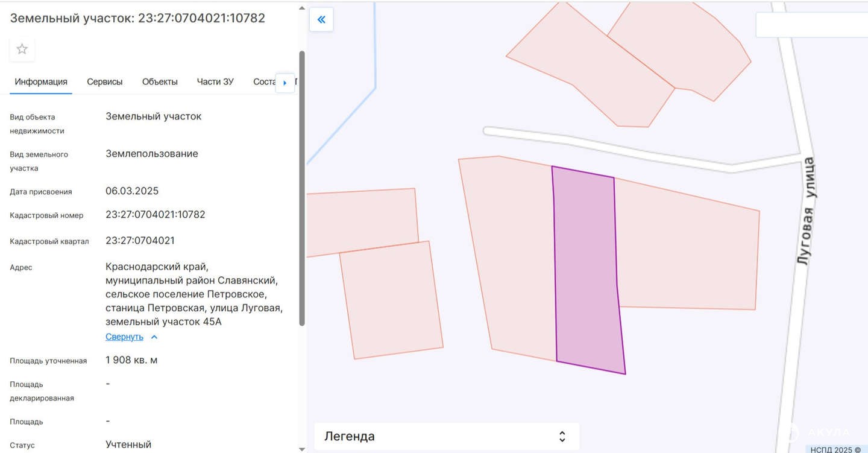Click the scroll-down arrow below the info panel
This screenshot has width=868, height=453.
pos(302,449)
